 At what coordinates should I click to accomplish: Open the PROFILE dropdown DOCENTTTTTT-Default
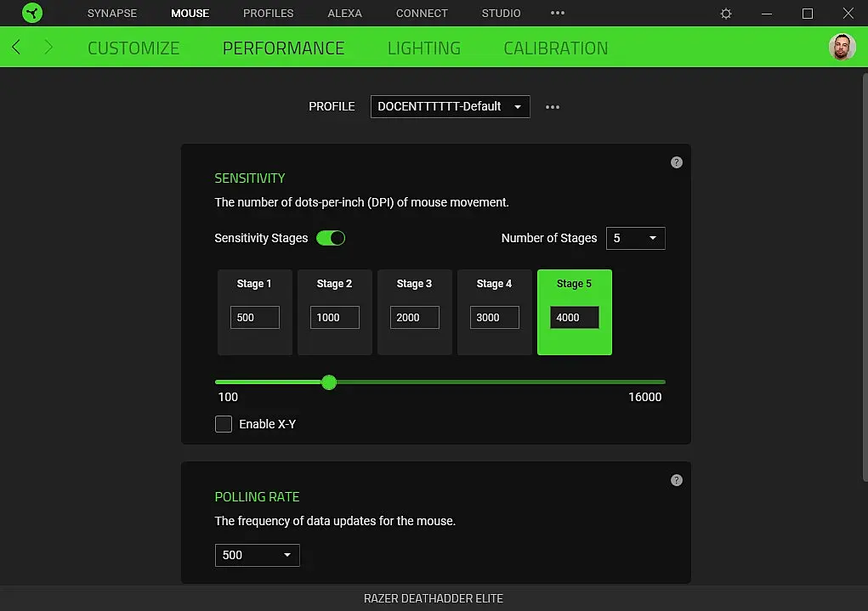click(x=450, y=107)
